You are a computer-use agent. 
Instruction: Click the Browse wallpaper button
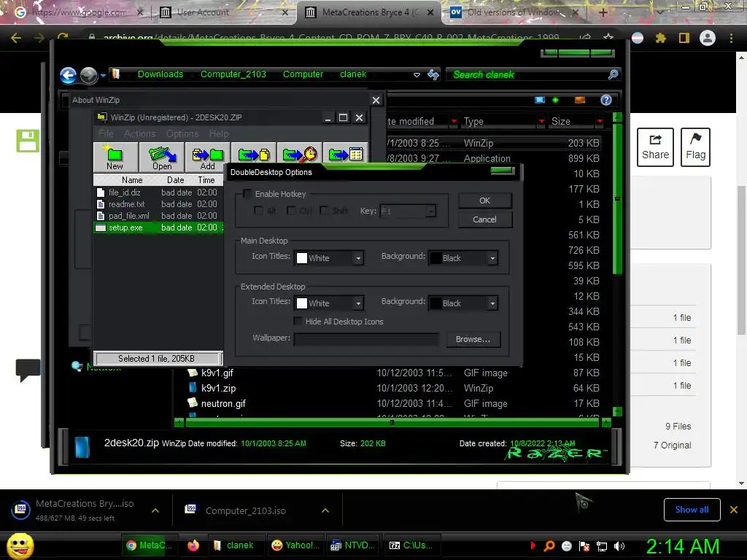coord(473,339)
